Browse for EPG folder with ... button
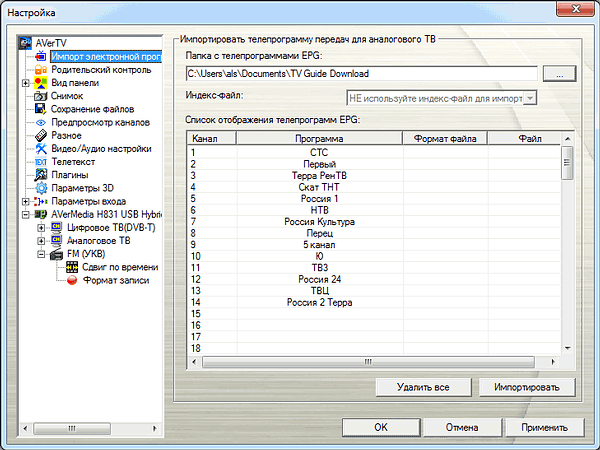The width and height of the screenshot is (600, 450). (559, 73)
